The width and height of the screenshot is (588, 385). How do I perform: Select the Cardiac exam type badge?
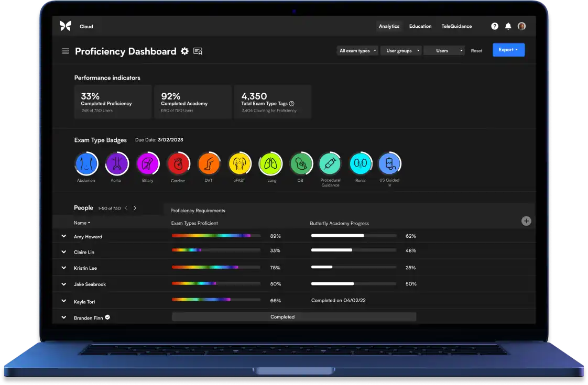(x=178, y=162)
